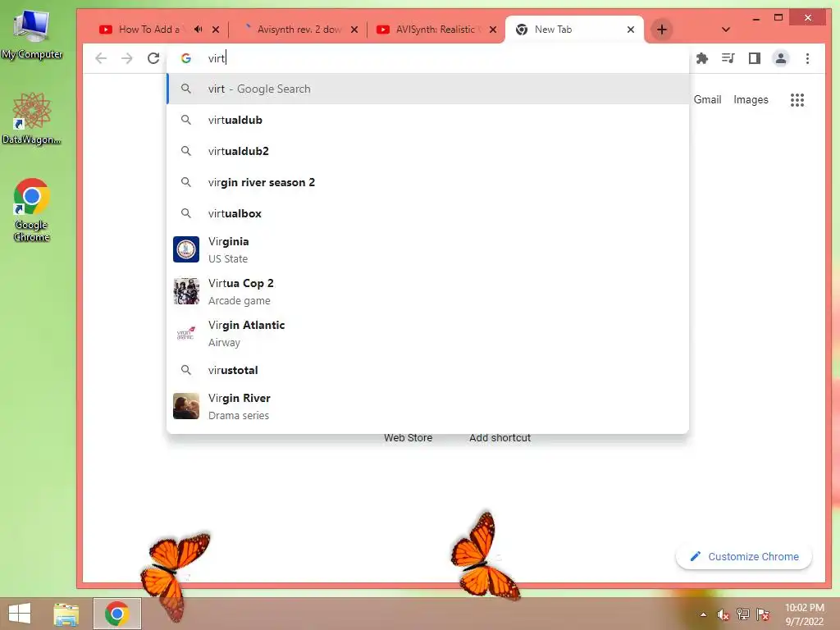Click the search icon beside virtualbox
The height and width of the screenshot is (630, 840).
point(186,213)
